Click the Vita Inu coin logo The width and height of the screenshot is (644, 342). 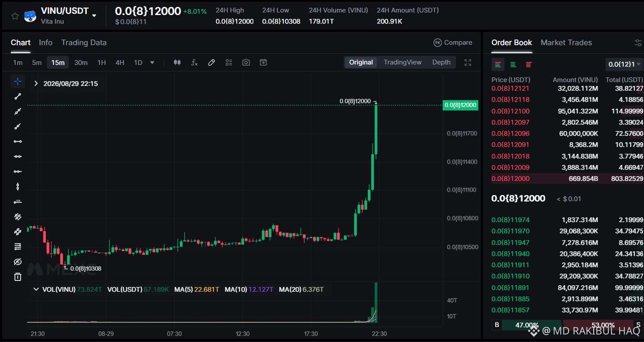30,16
